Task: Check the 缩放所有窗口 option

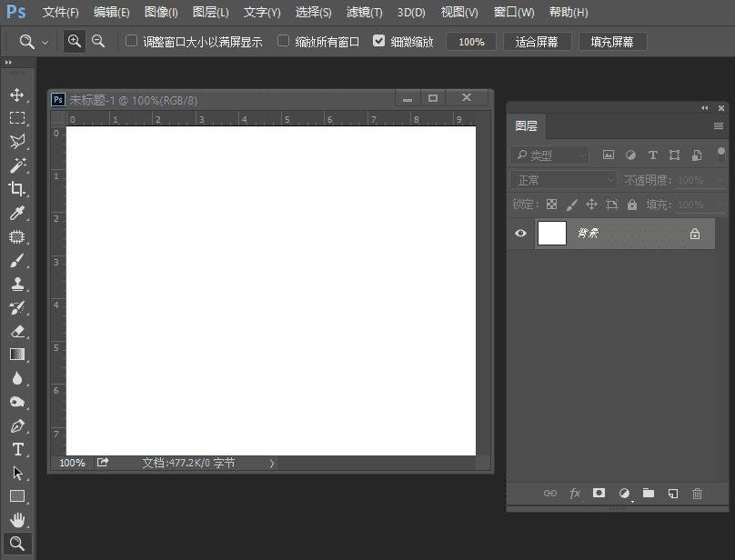Action: point(284,41)
